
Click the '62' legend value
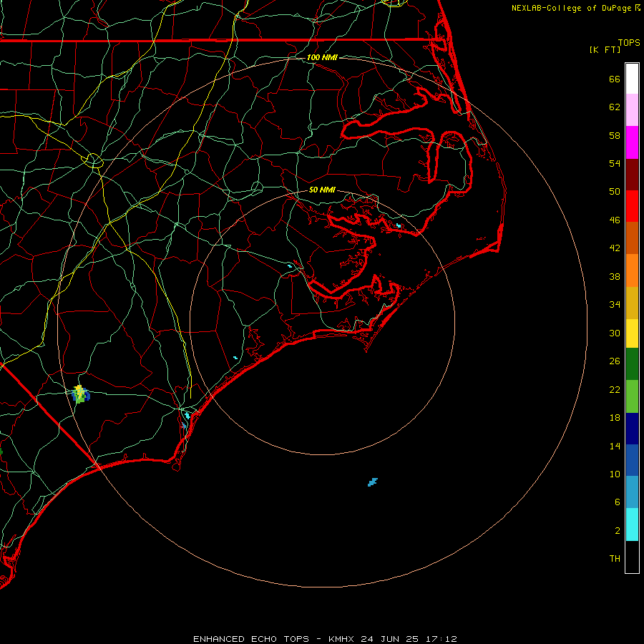coord(615,107)
